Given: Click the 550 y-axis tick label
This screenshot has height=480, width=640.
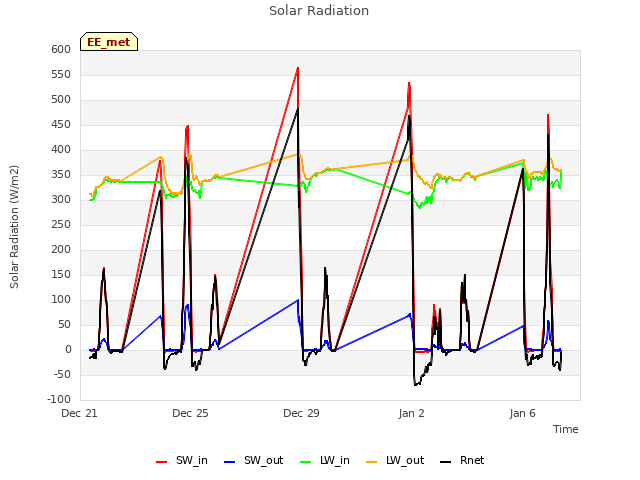Looking at the screenshot, I should [x=61, y=75].
